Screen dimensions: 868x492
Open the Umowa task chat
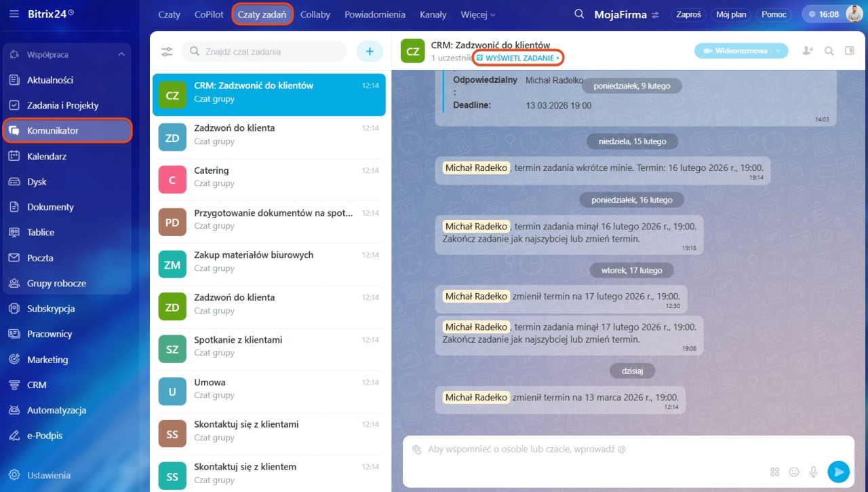point(269,392)
